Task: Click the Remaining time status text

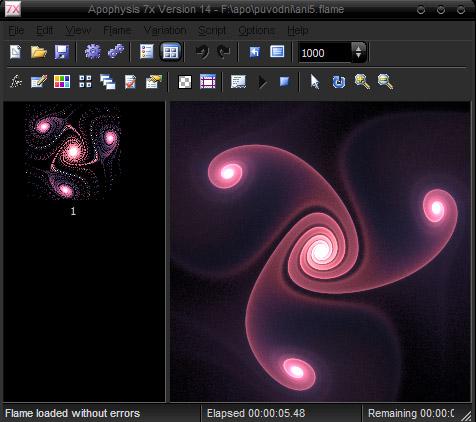Action: click(x=411, y=413)
